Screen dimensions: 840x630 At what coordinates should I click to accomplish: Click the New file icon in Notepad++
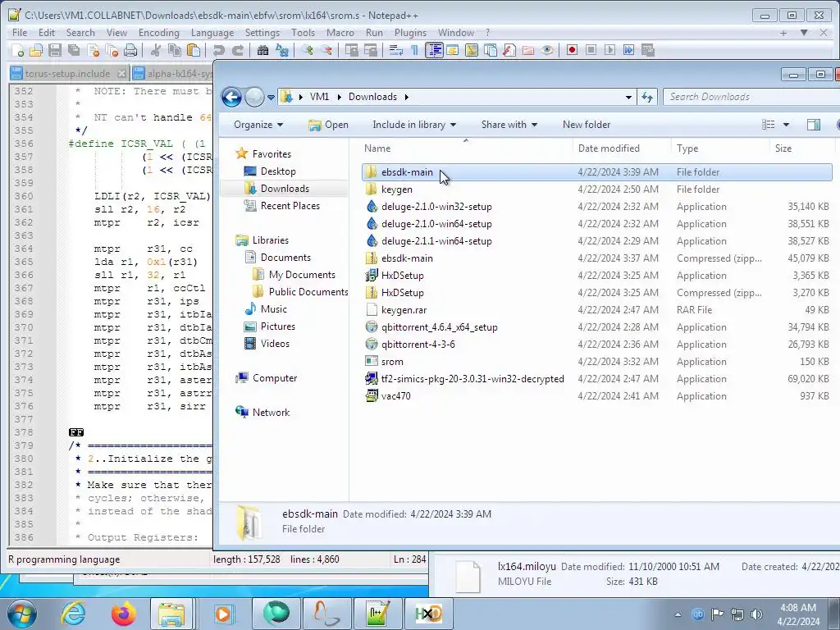coord(18,50)
